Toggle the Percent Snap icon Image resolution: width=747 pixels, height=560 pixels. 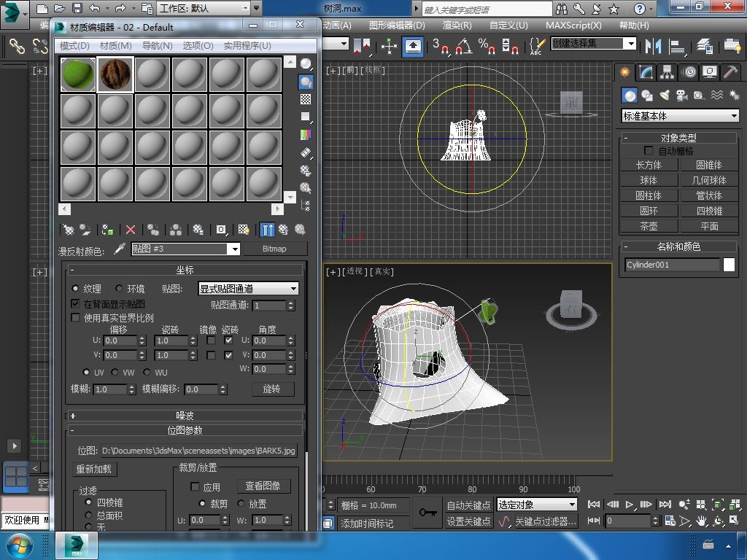point(487,46)
